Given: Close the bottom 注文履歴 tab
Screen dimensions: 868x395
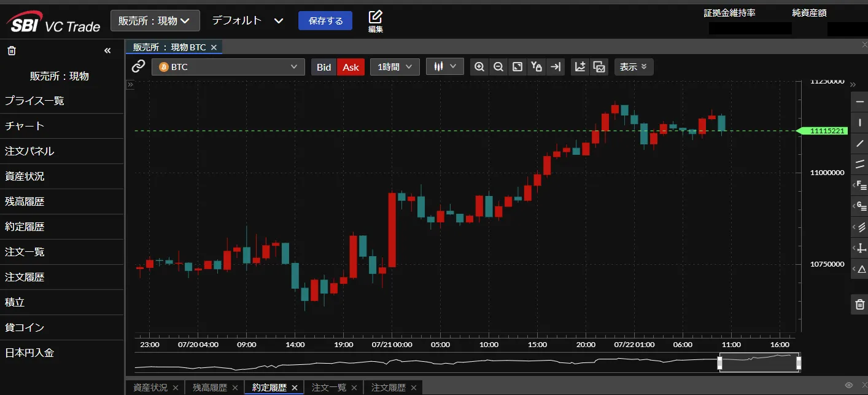Looking at the screenshot, I should [414, 388].
